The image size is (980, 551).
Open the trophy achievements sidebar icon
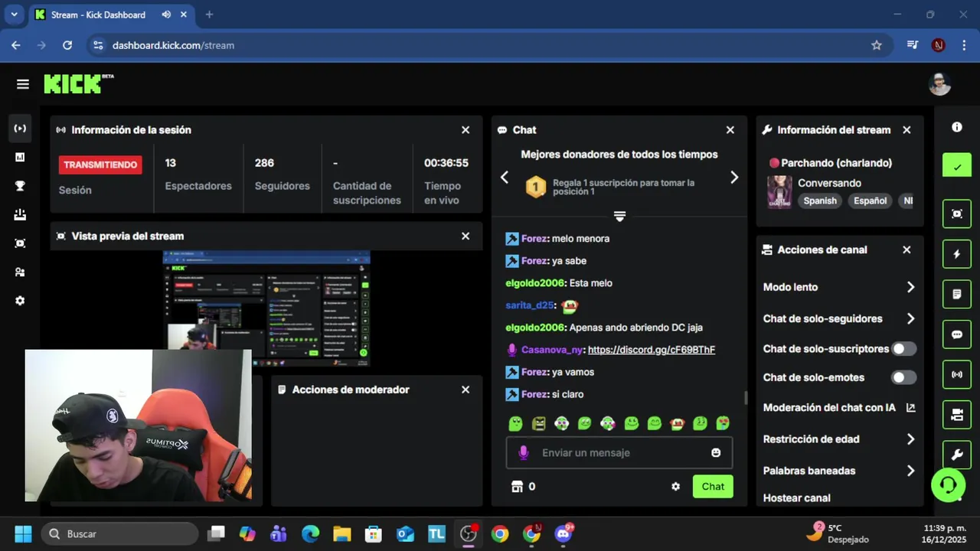(x=20, y=186)
